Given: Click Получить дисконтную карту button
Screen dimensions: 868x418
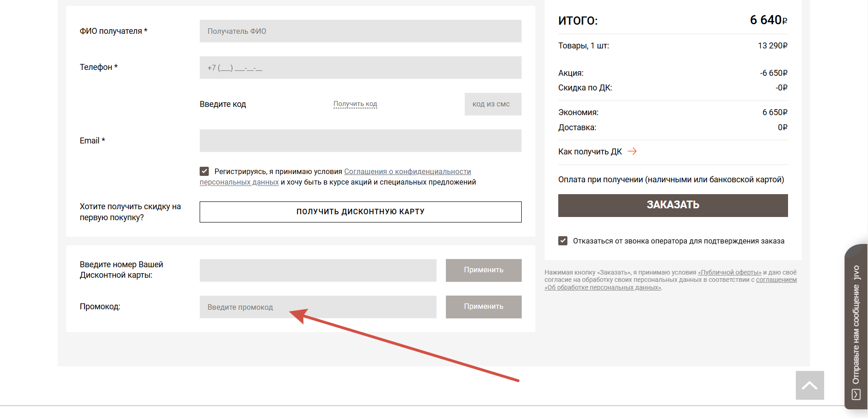Looking at the screenshot, I should coord(360,212).
